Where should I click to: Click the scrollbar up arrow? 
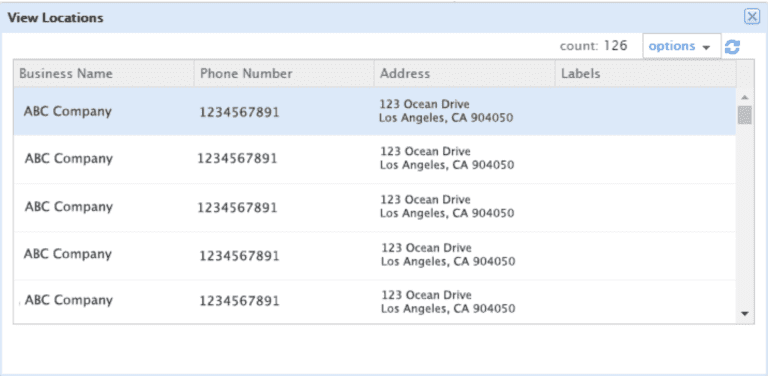pyautogui.click(x=744, y=97)
